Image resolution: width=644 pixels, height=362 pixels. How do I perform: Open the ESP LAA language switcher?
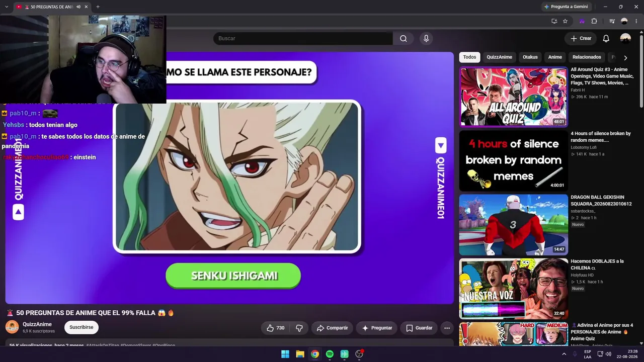[588, 354]
